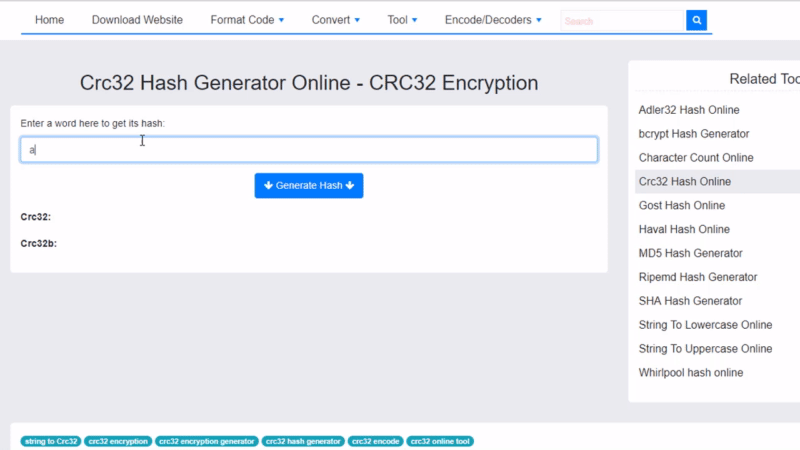Open the bcrypt Hash Generator link
The image size is (800, 450).
click(693, 134)
